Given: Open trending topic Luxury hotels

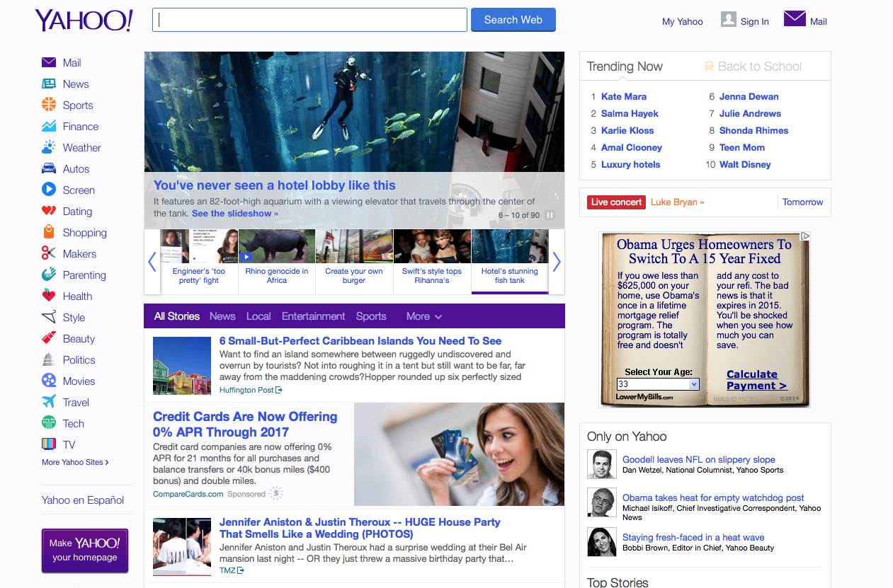Looking at the screenshot, I should click(630, 165).
